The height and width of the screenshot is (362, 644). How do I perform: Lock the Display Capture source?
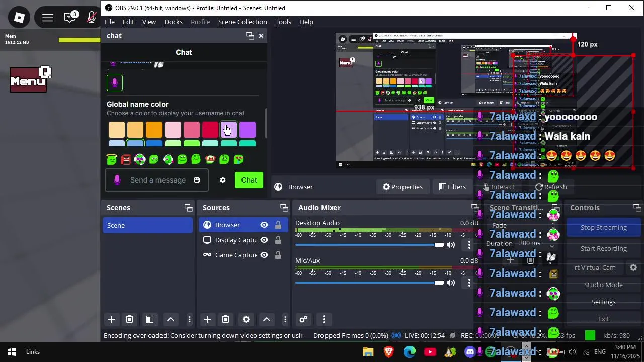coord(278,240)
